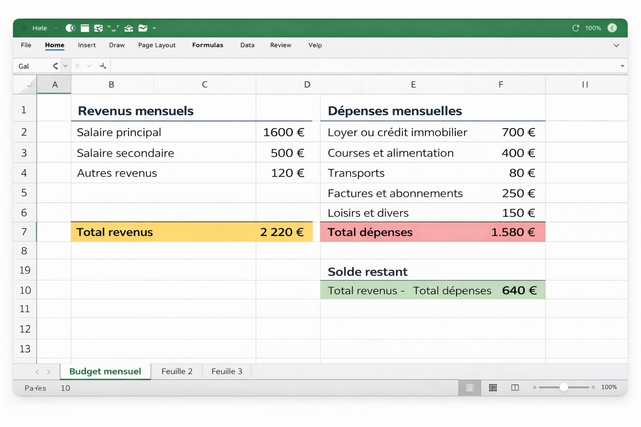This screenshot has height=427, width=641.
Task: Switch to Normal view in status bar
Action: pos(467,387)
